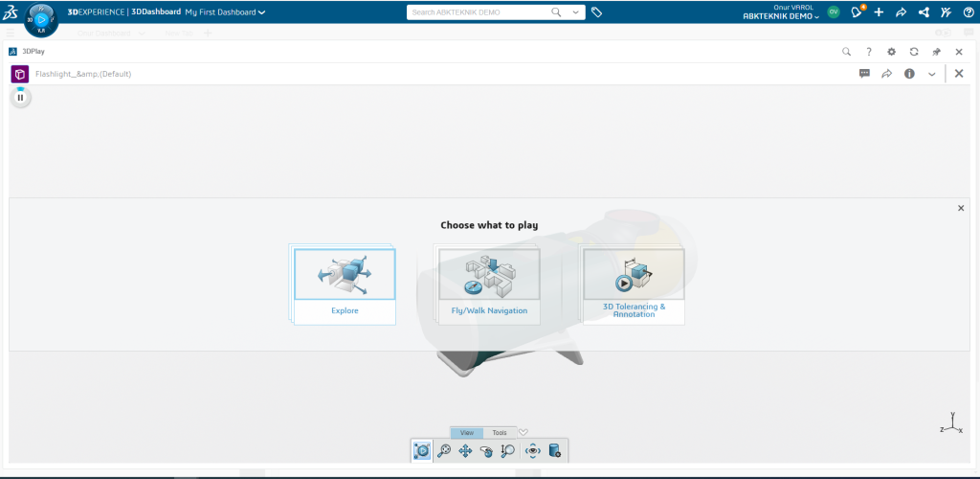This screenshot has height=479, width=980.
Task: Click the 3D compass play icon
Action: click(x=41, y=18)
